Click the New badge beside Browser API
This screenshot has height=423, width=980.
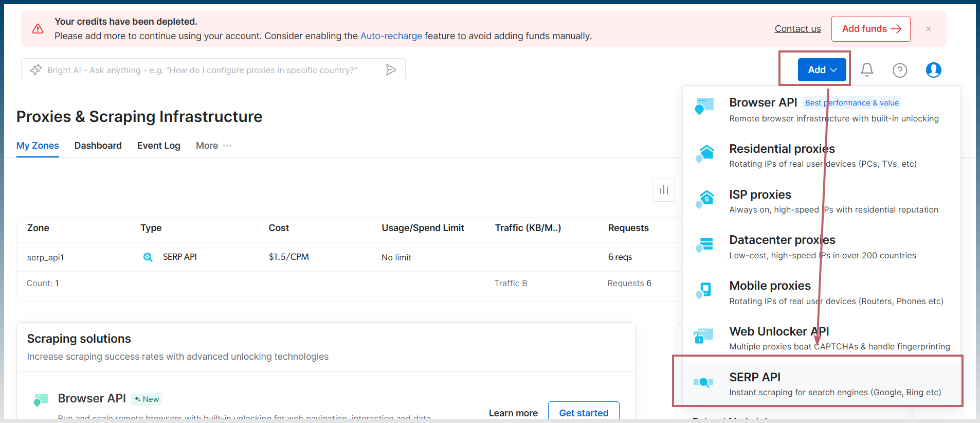pyautogui.click(x=147, y=399)
